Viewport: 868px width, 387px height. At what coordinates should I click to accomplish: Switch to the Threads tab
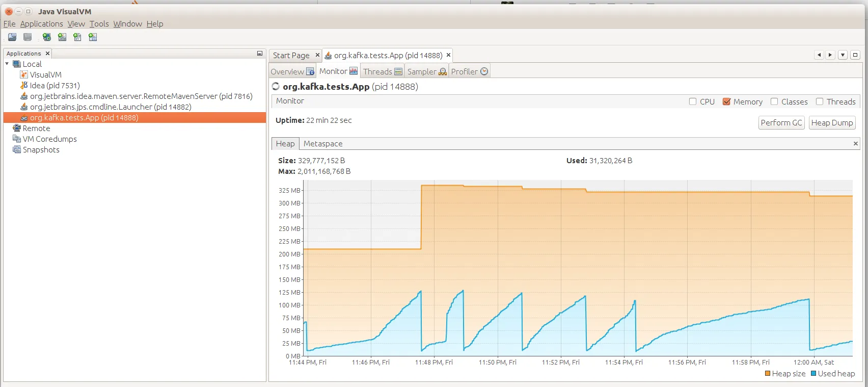coord(383,71)
